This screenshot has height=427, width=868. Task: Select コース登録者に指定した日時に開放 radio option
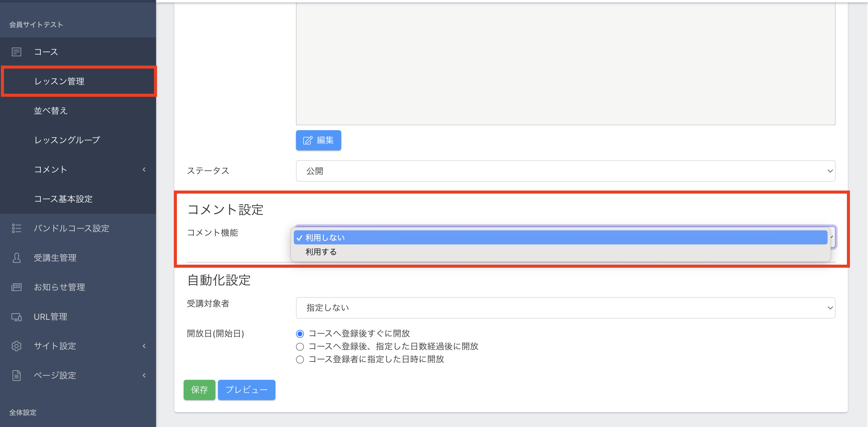tap(300, 360)
